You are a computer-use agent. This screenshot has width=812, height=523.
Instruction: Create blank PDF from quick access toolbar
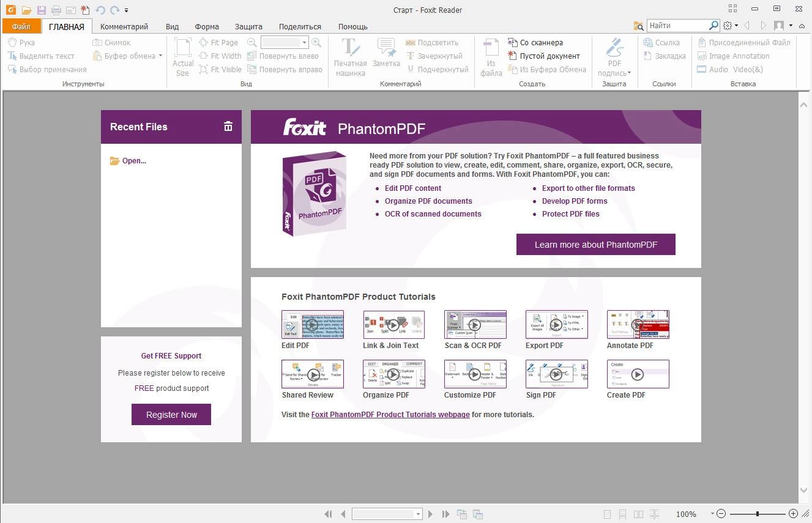coord(85,10)
